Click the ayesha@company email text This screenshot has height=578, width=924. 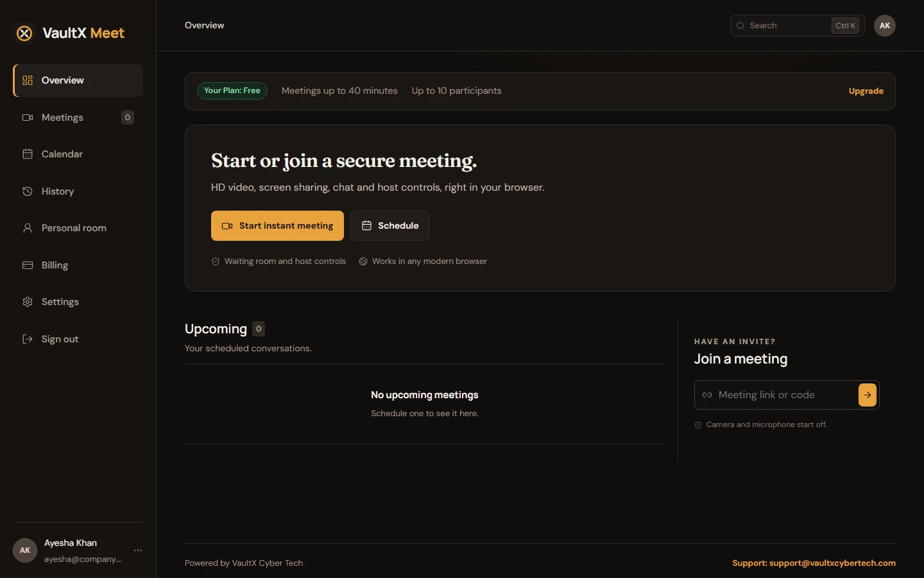(83, 559)
